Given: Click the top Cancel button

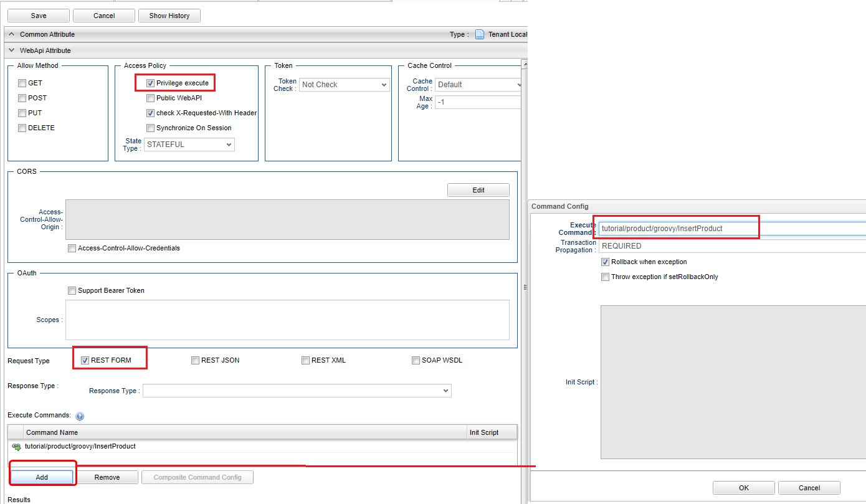Looking at the screenshot, I should 104,16.
